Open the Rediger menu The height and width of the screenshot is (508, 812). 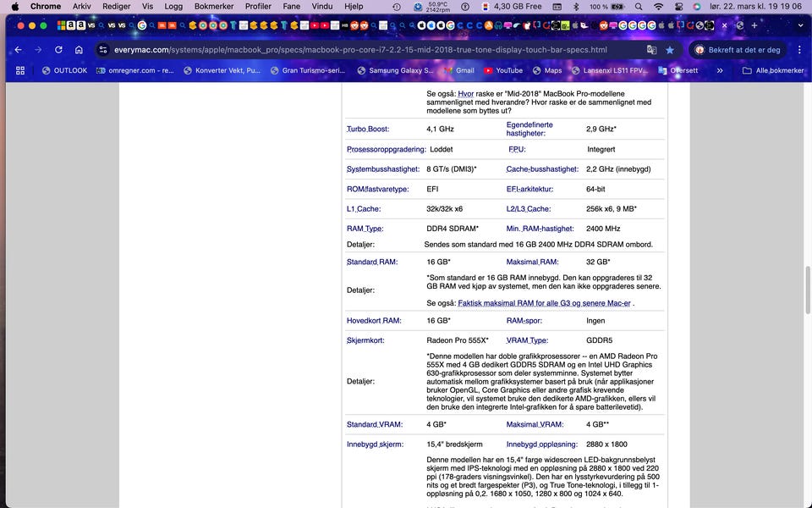click(x=117, y=7)
